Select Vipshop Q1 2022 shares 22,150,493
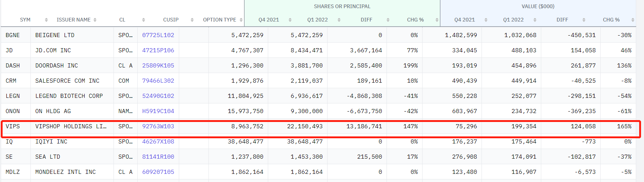 coord(305,126)
